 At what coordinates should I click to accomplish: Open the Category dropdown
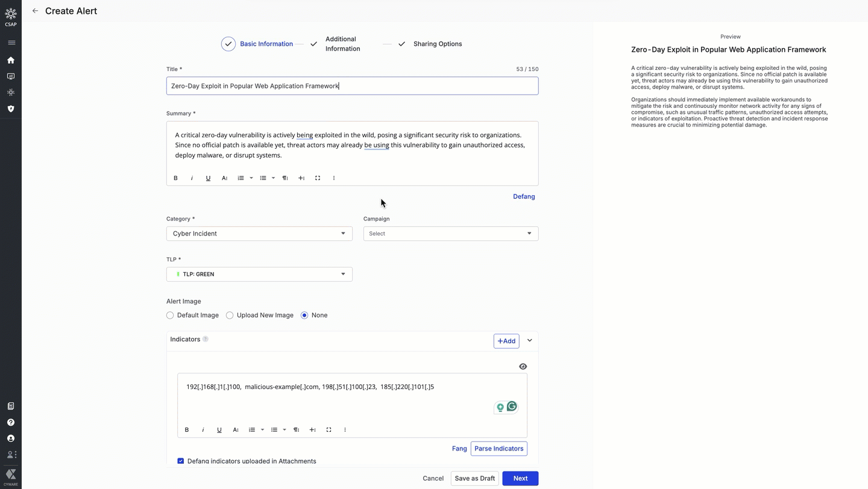(259, 234)
